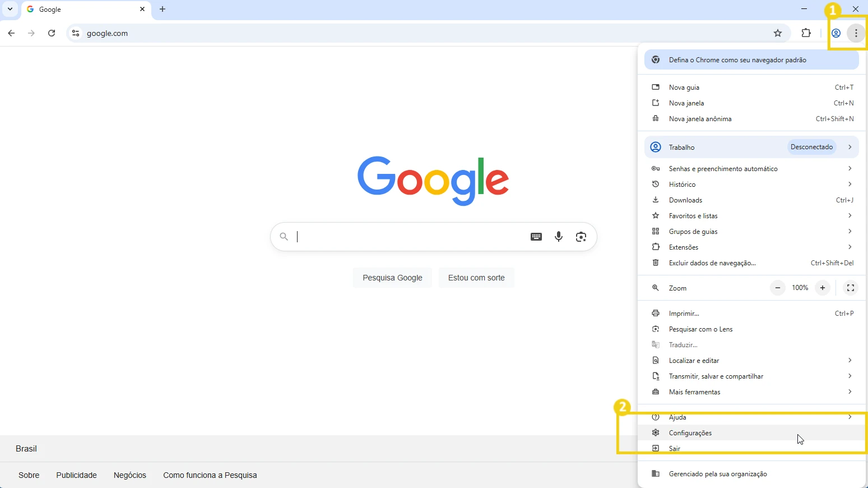Click the Desconectado status chip

pos(812,147)
